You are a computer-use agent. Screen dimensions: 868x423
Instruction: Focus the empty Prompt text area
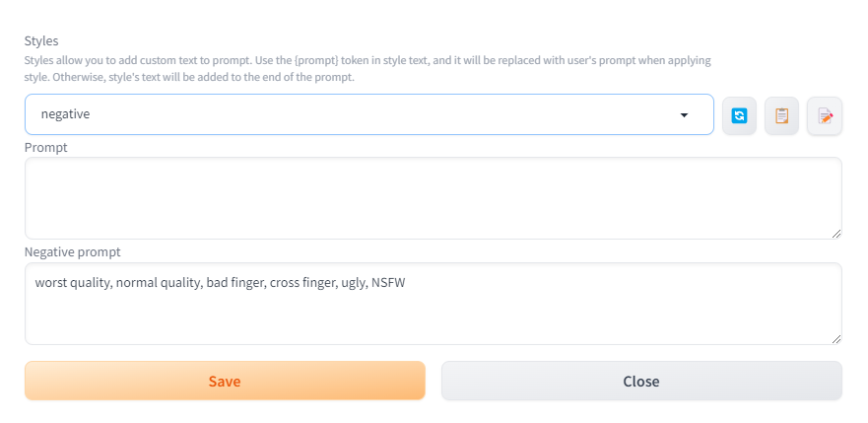[x=434, y=197]
